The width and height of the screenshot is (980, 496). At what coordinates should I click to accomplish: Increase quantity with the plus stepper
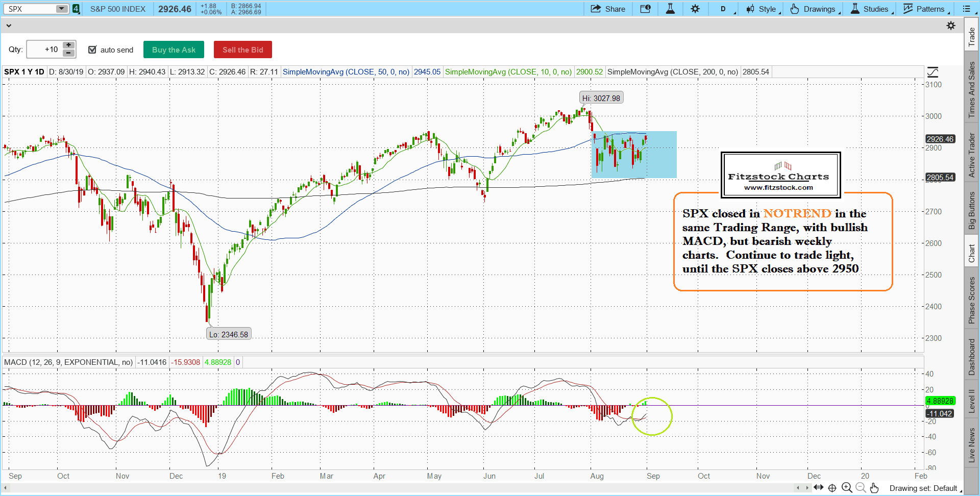point(68,45)
